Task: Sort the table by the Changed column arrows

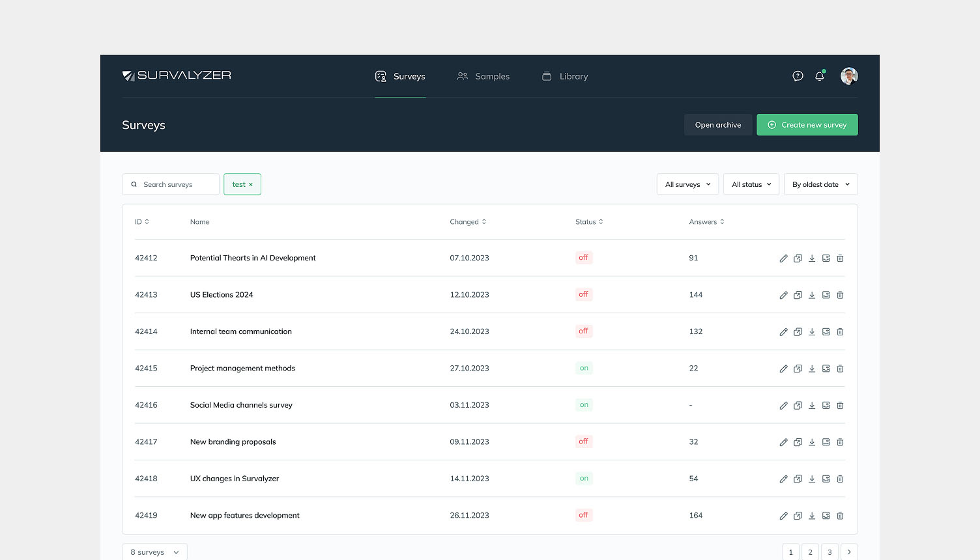Action: pos(485,221)
